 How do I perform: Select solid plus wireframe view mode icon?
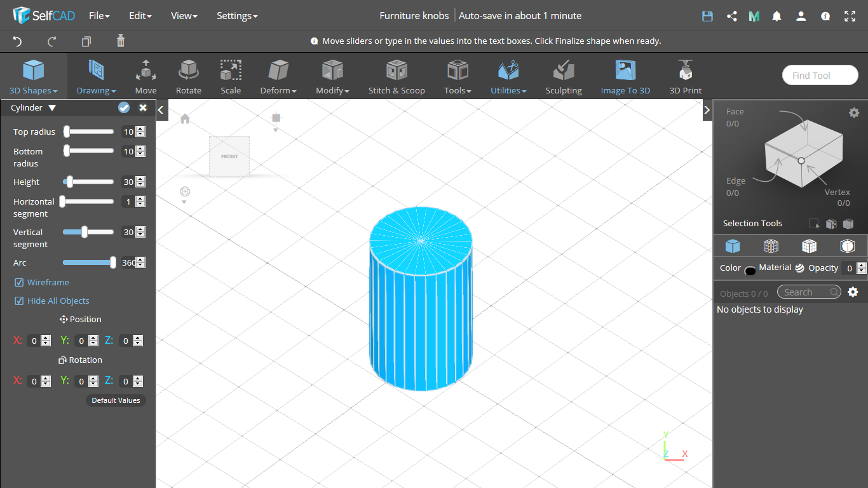[x=809, y=246]
